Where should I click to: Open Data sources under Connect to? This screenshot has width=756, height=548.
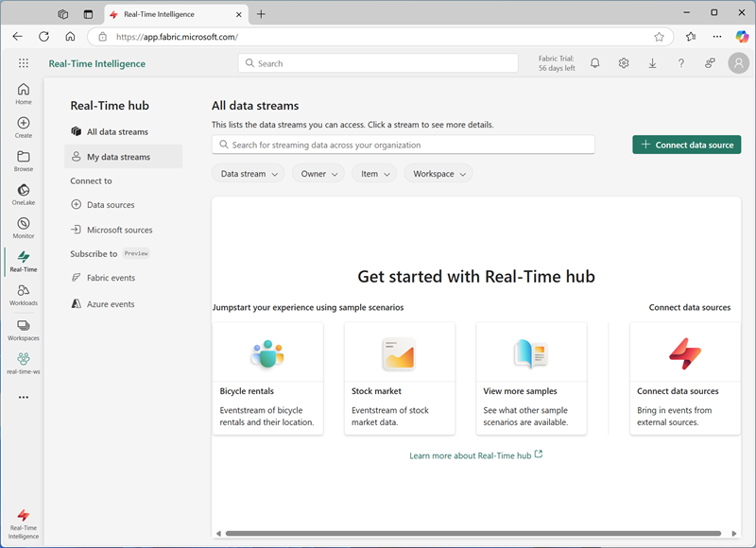(124, 205)
